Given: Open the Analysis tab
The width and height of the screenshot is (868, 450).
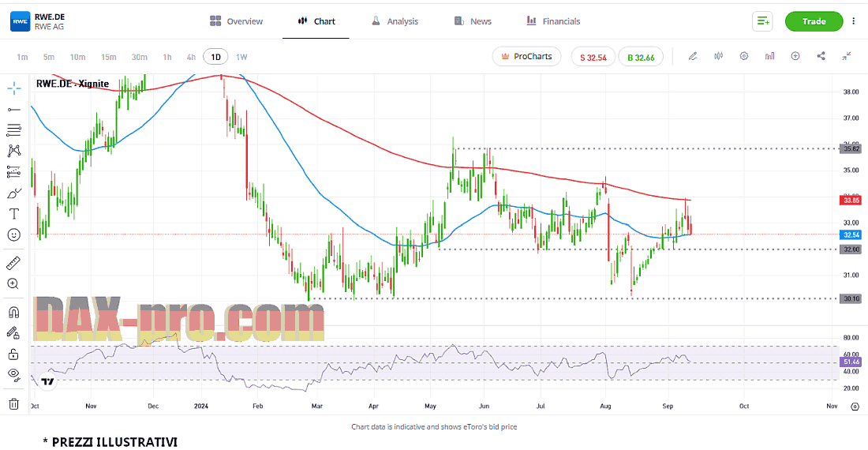Looking at the screenshot, I should click(x=395, y=21).
